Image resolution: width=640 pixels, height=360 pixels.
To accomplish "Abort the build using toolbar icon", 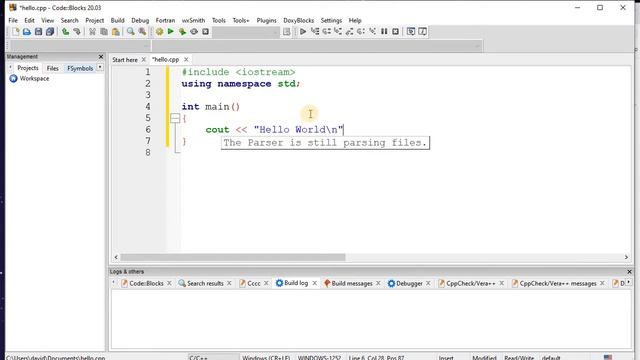I will tap(205, 31).
